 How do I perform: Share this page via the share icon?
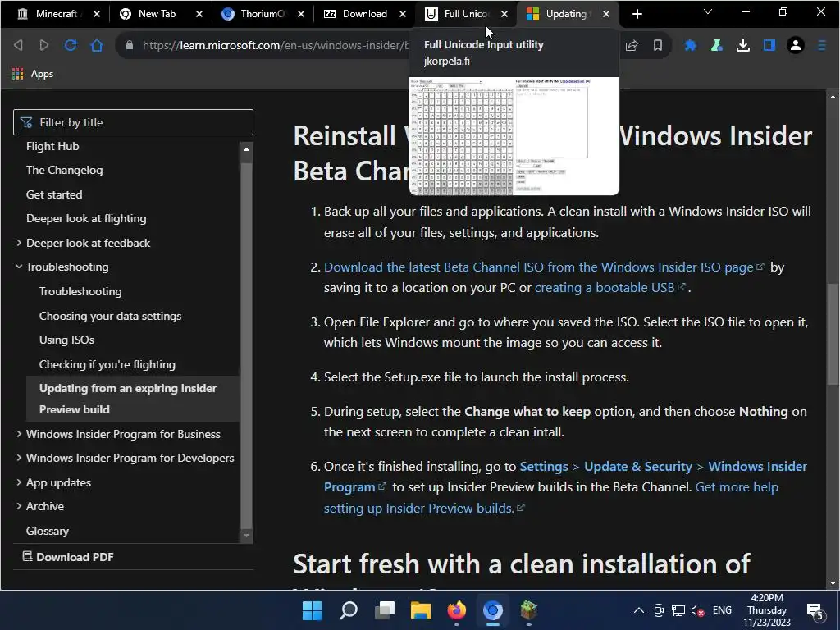tap(632, 46)
